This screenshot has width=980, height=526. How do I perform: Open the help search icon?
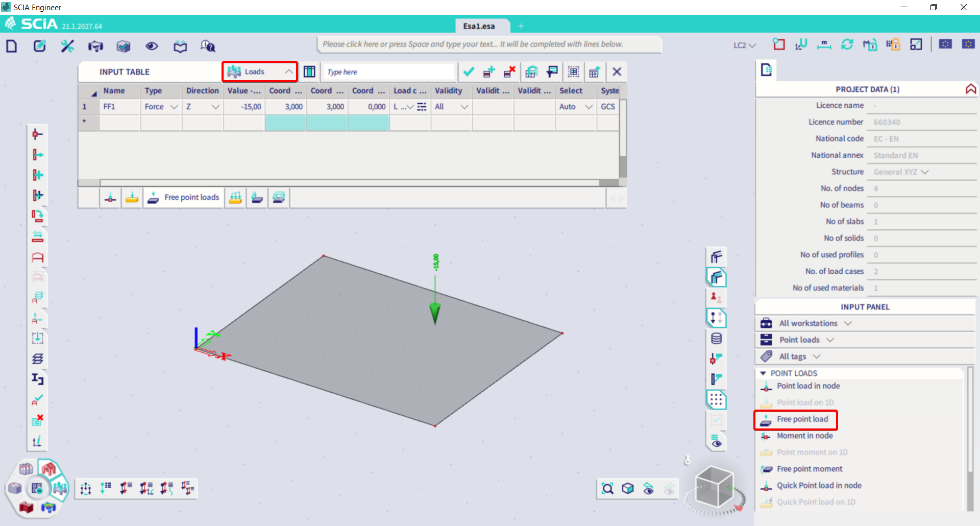(208, 46)
